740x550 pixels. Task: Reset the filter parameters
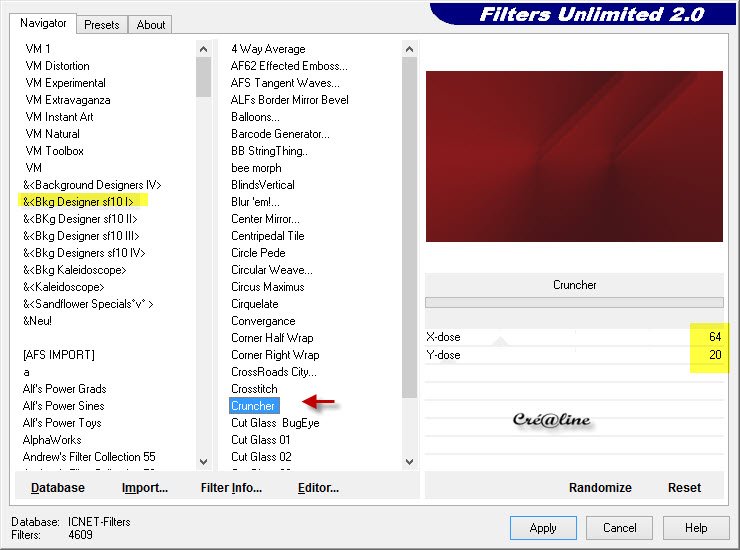tap(684, 488)
